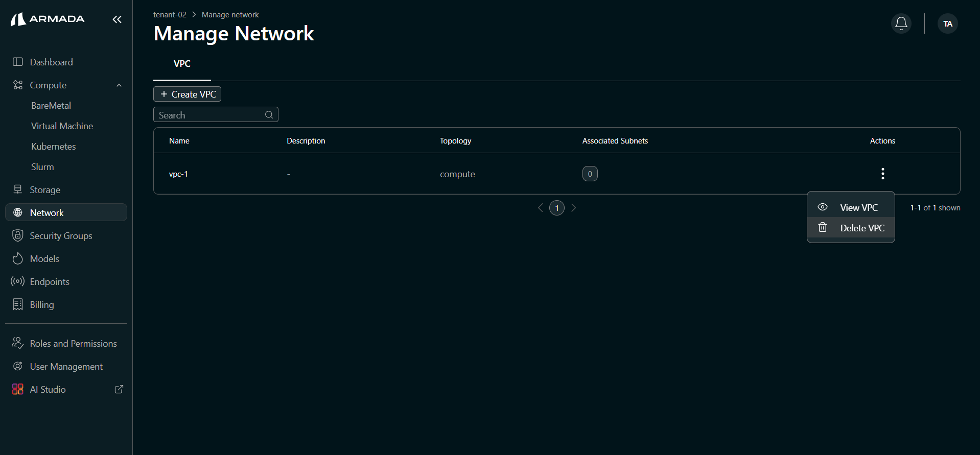Open Models page from sidebar
The image size is (980, 455).
66,258
